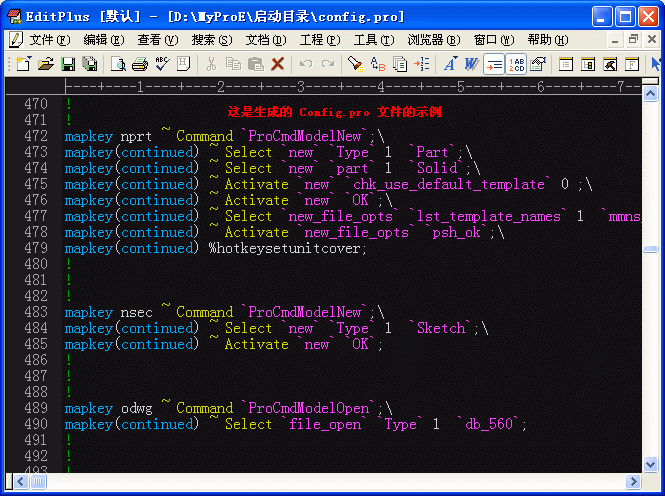
Task: Toggle Word Wrap with the W icon
Action: pos(472,64)
